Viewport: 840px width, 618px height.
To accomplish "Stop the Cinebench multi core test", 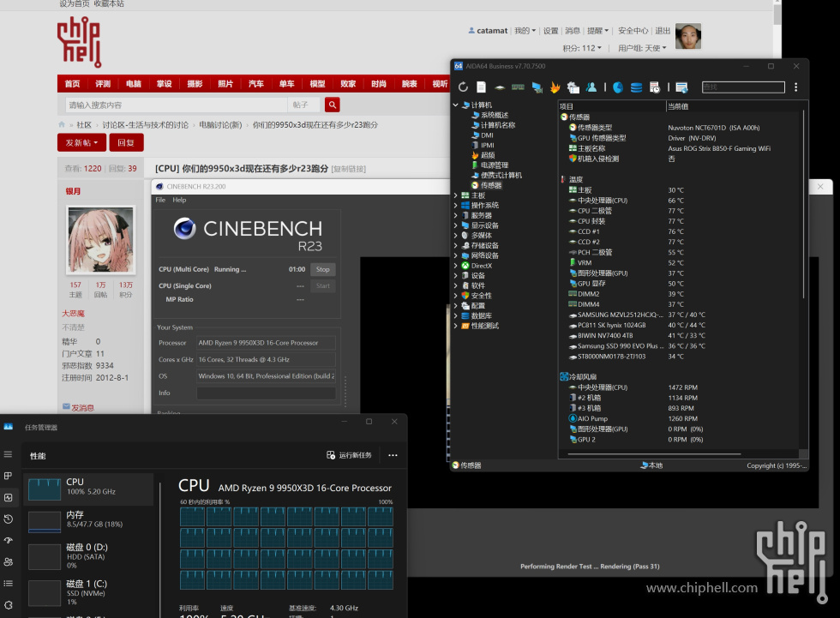I will (322, 269).
